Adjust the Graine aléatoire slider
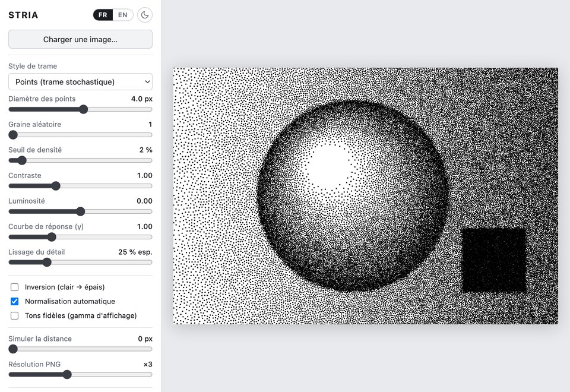Image resolution: width=570 pixels, height=392 pixels. point(80,135)
